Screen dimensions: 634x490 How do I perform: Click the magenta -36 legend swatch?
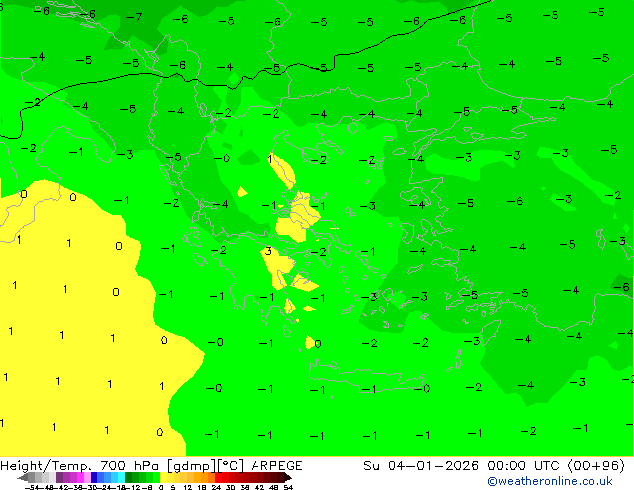coord(80,477)
